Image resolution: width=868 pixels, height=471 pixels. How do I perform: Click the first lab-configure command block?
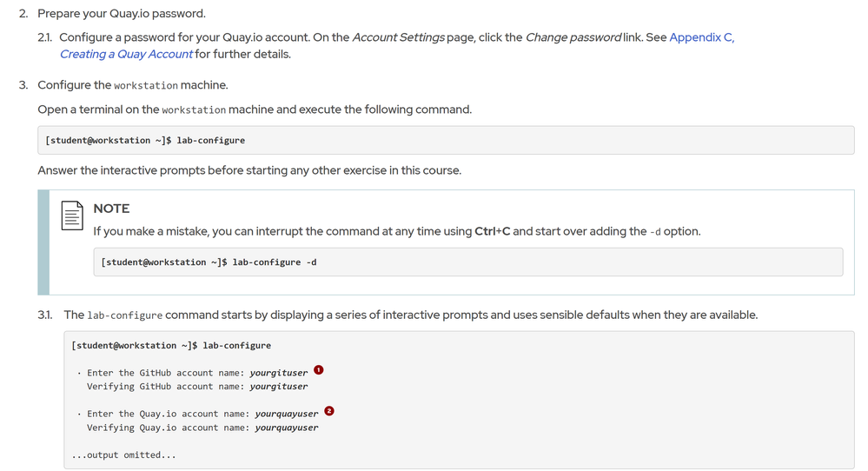click(x=446, y=140)
